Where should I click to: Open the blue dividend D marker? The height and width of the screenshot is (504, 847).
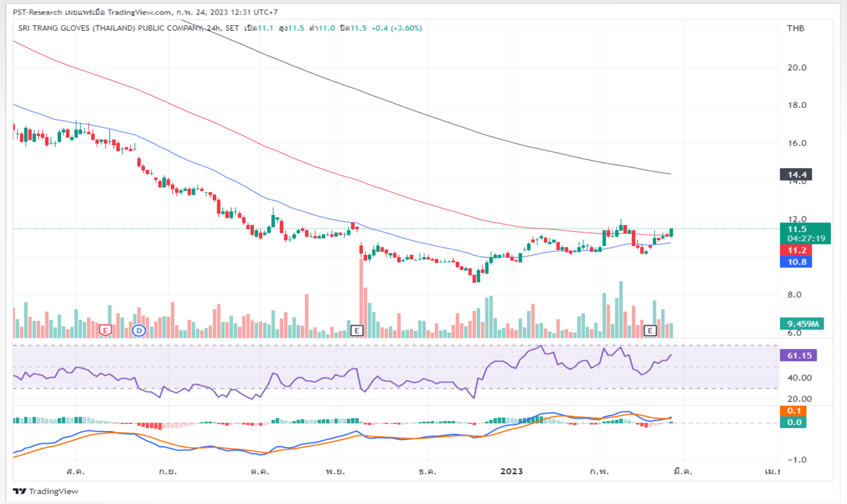point(139,330)
